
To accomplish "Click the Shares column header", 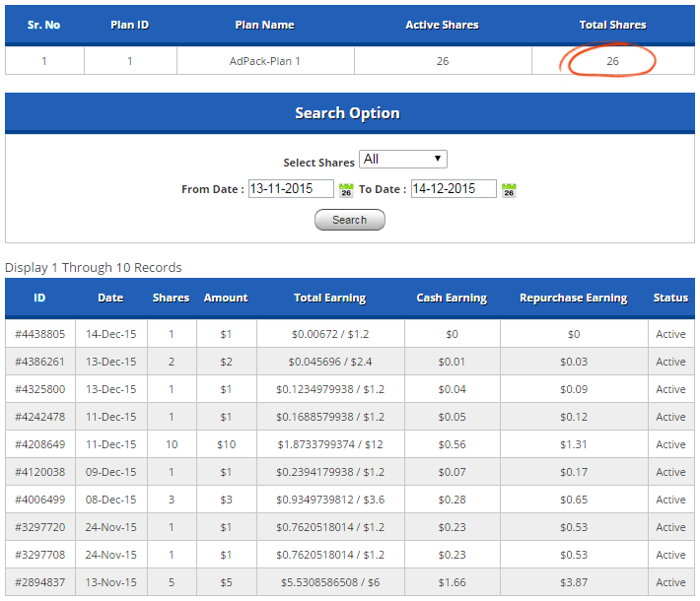I will click(171, 298).
